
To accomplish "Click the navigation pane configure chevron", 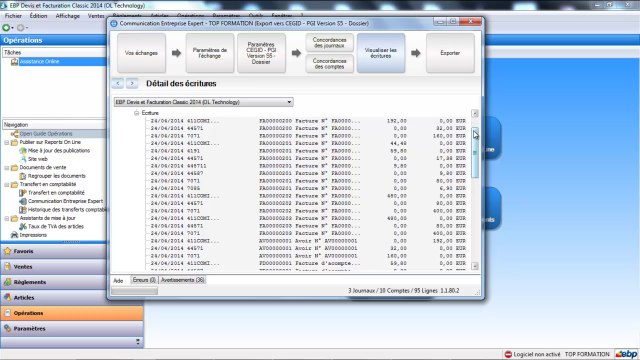I will (x=138, y=342).
